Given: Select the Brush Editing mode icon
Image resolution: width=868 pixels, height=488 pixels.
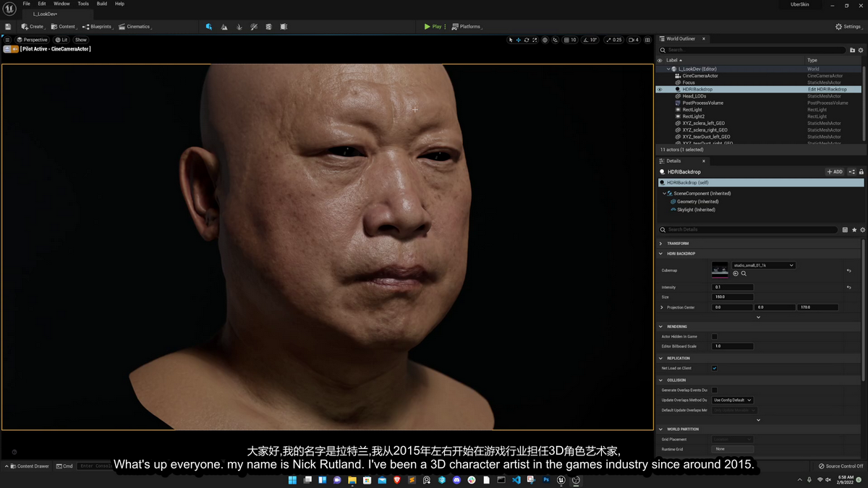Looking at the screenshot, I should [x=284, y=27].
